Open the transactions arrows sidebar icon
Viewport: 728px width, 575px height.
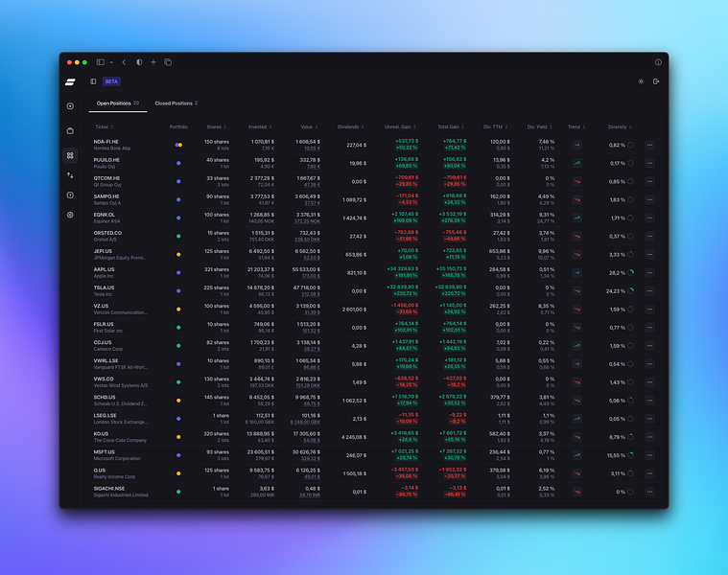point(70,175)
